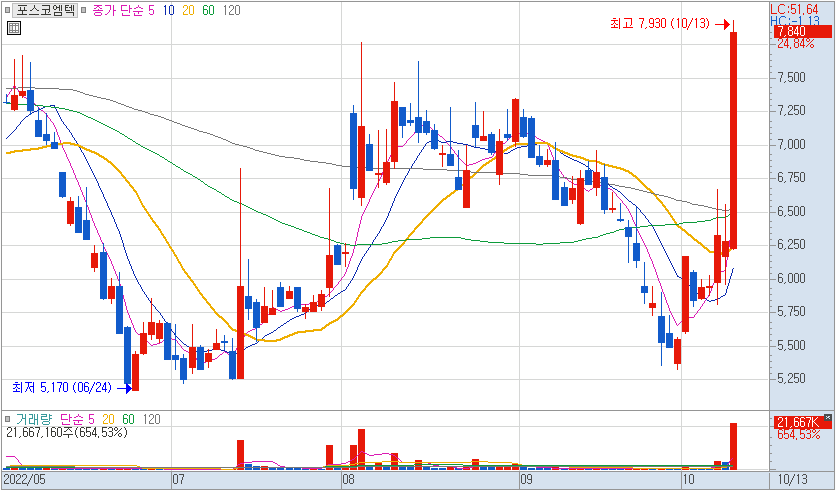The width and height of the screenshot is (836, 490).
Task: Click the HC:-1.13 indicator text
Action: (794, 21)
